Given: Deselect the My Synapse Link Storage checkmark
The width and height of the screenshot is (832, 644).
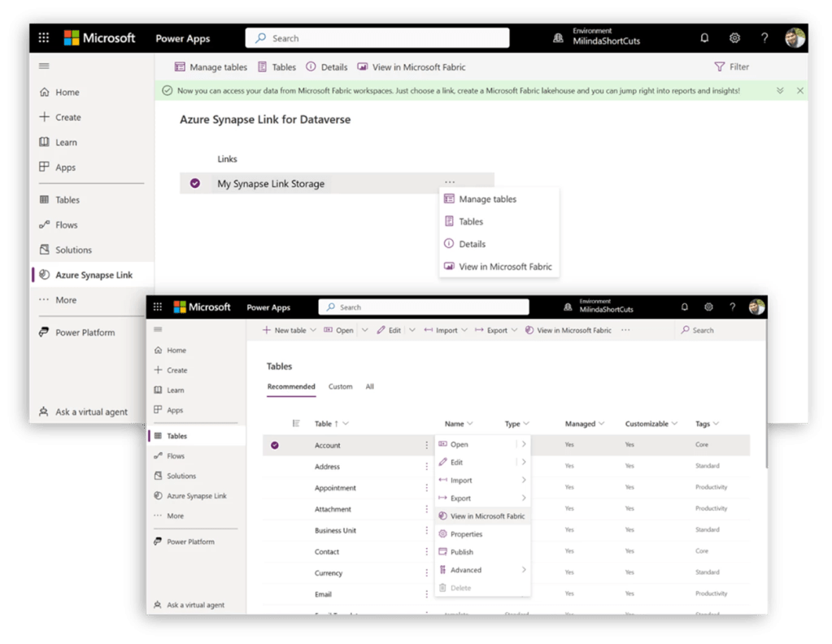Looking at the screenshot, I should point(195,184).
